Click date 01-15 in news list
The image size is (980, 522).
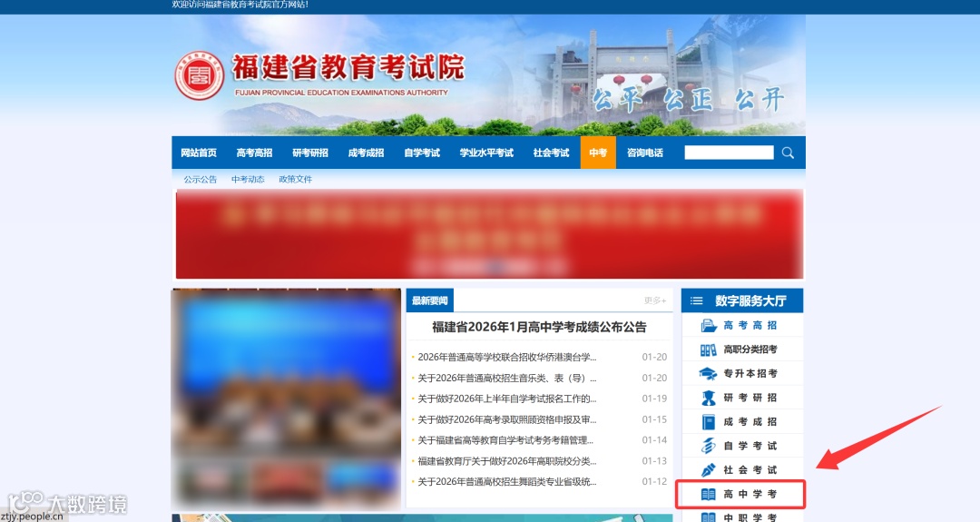click(x=654, y=419)
